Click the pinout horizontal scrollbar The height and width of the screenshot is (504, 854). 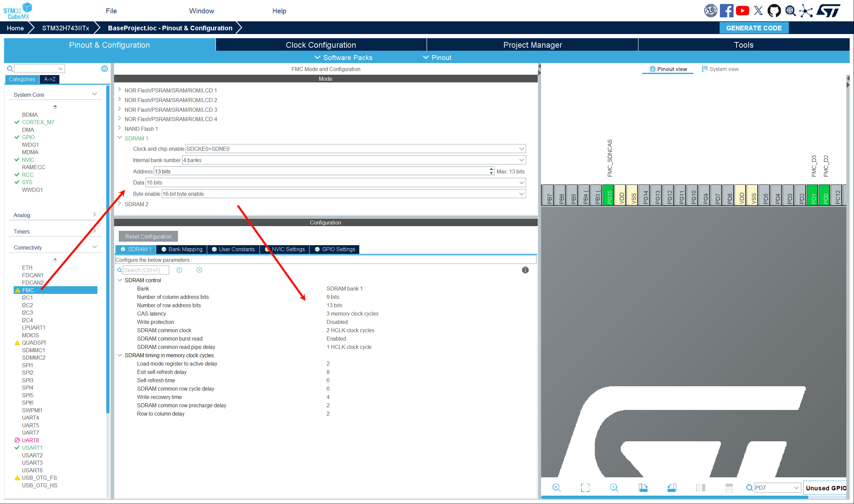(x=674, y=497)
